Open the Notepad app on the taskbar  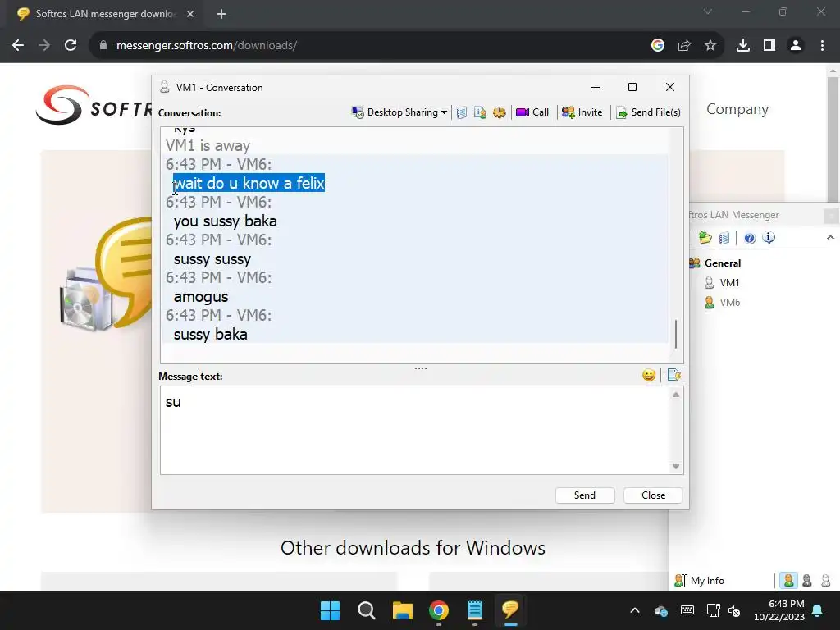tap(475, 610)
